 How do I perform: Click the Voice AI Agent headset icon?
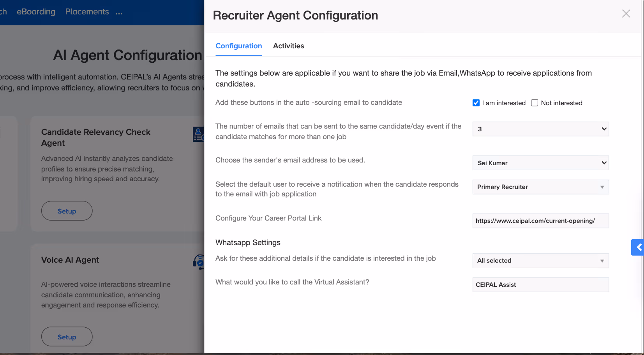click(199, 262)
